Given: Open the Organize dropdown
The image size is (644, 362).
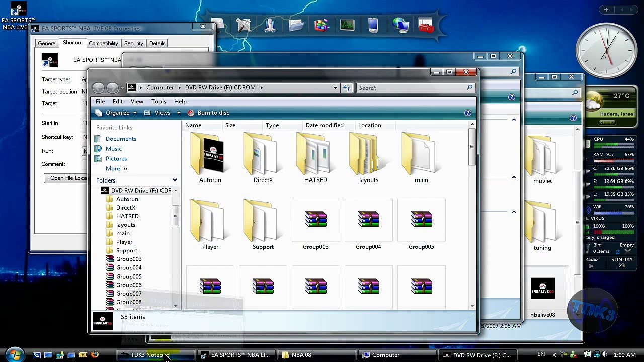Looking at the screenshot, I should click(117, 113).
